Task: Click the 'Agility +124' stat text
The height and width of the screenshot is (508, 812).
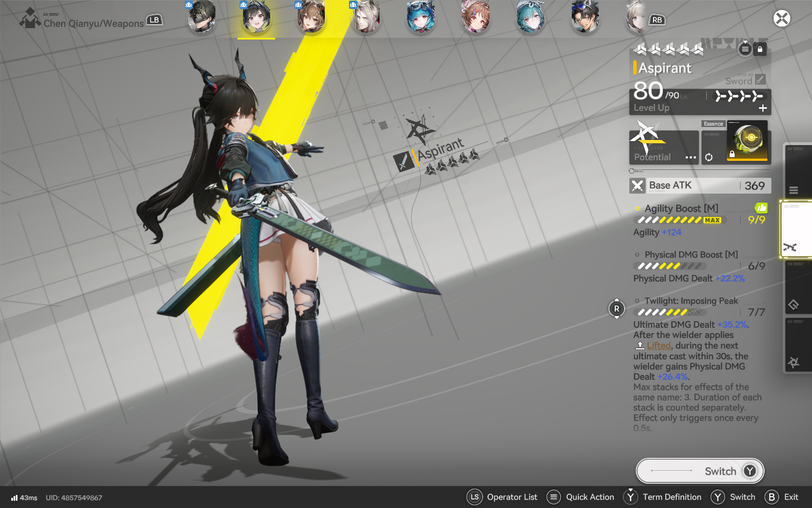Action: 657,232
